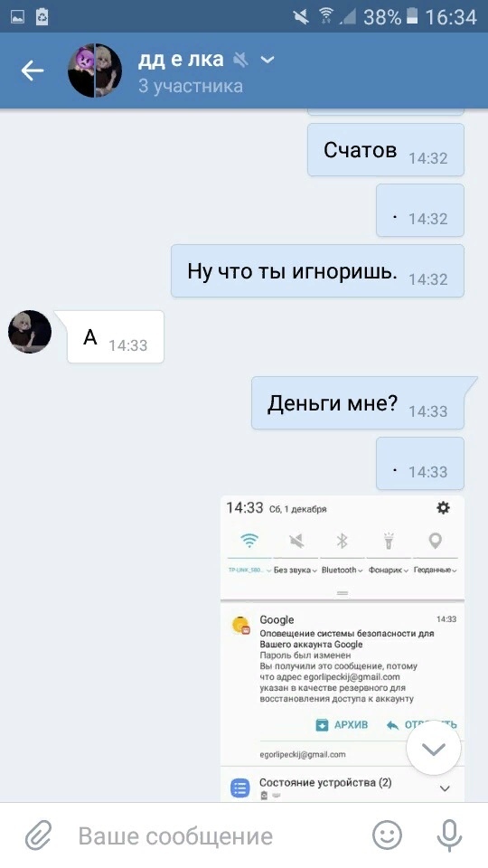Tap the settings gear in the screenshot
This screenshot has width=488, height=868.
click(443, 507)
